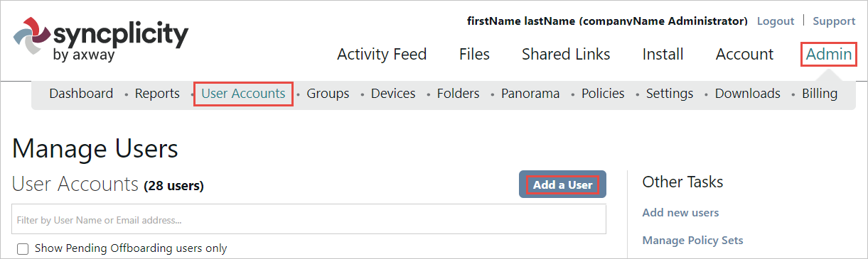Log out via the Logout link
868x259 pixels.
click(x=776, y=21)
